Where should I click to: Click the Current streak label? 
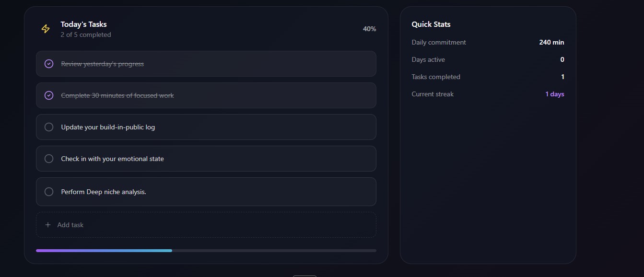(x=433, y=94)
